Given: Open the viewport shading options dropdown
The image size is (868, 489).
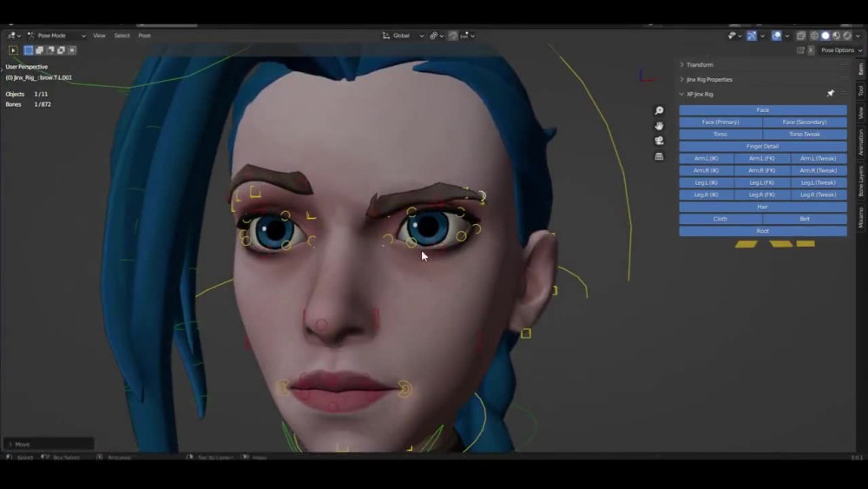Looking at the screenshot, I should 858,36.
